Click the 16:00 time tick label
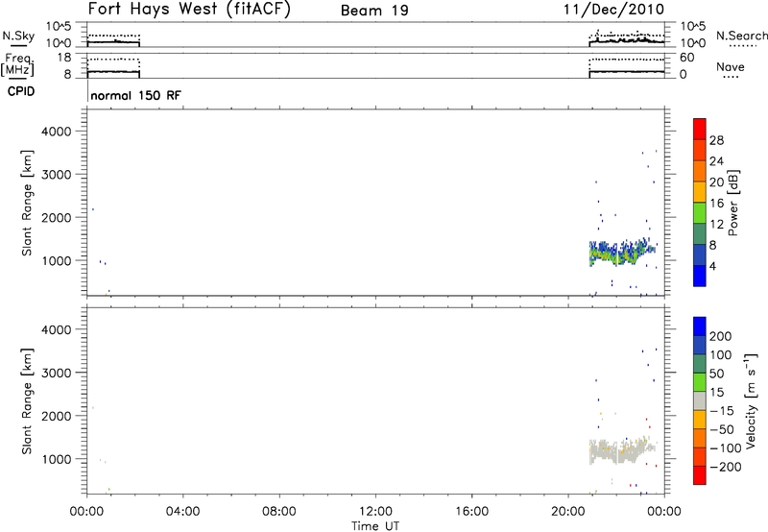This screenshot has height=532, width=768. (471, 512)
